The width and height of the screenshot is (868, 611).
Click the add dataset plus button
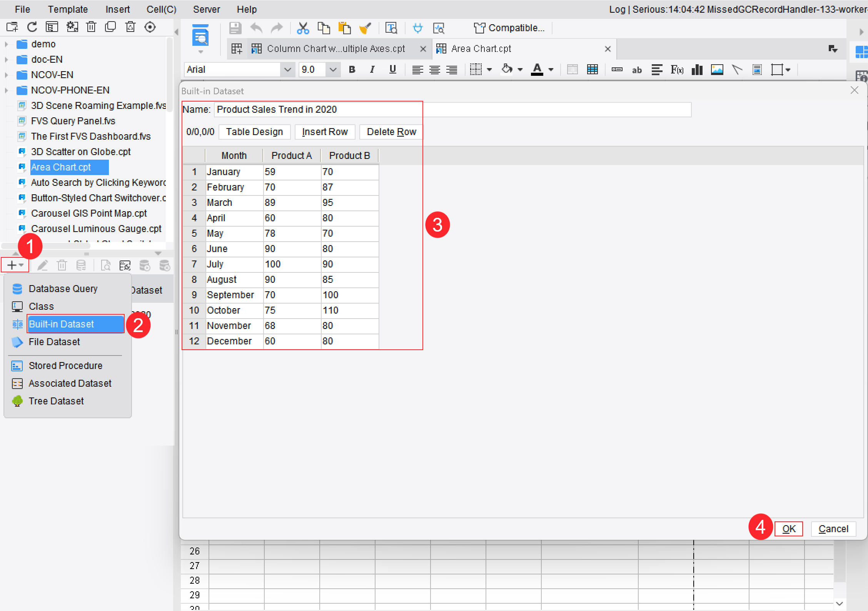[15, 265]
